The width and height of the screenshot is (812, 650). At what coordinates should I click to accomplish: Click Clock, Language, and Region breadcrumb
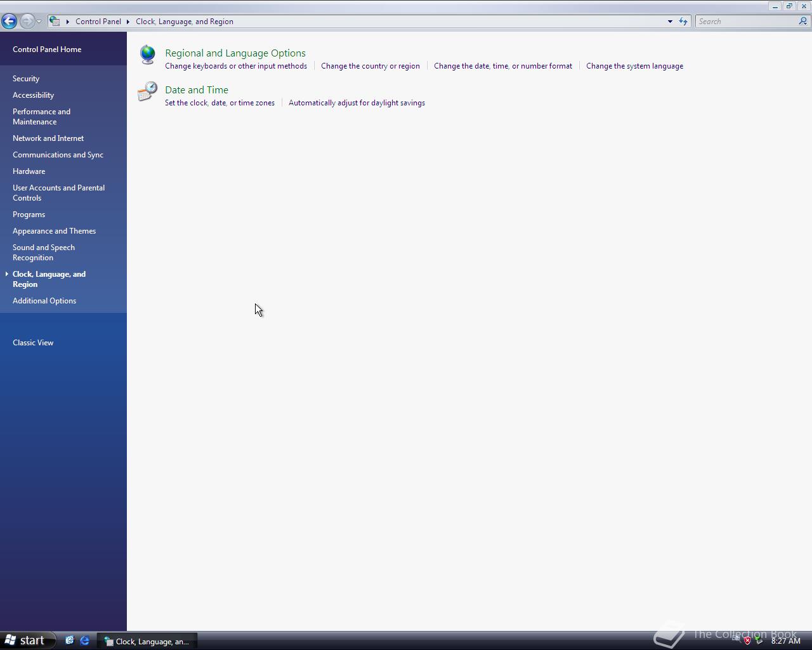[x=185, y=22]
